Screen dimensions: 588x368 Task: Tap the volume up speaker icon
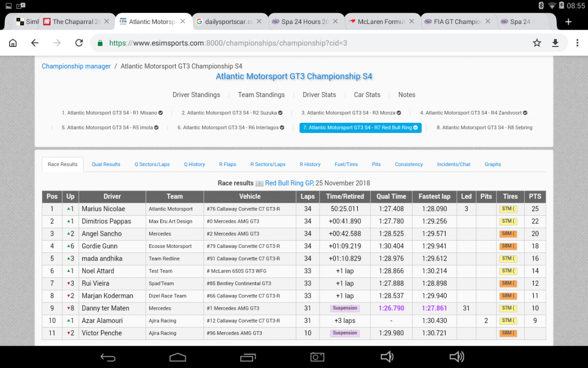pyautogui.click(x=457, y=357)
